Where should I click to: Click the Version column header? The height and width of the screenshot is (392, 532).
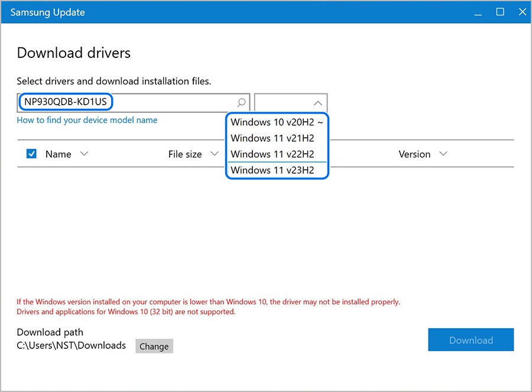point(414,154)
